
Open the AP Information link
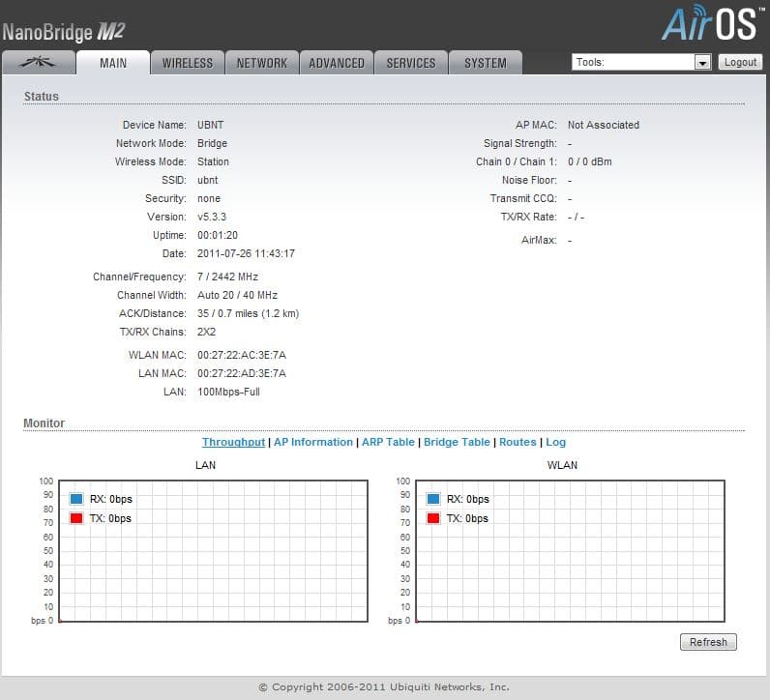tap(312, 442)
